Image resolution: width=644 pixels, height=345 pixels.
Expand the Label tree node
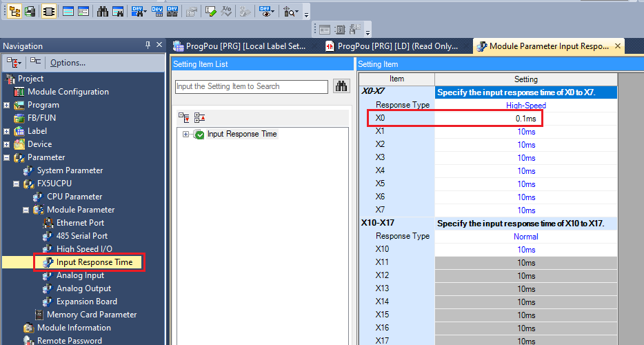click(7, 132)
